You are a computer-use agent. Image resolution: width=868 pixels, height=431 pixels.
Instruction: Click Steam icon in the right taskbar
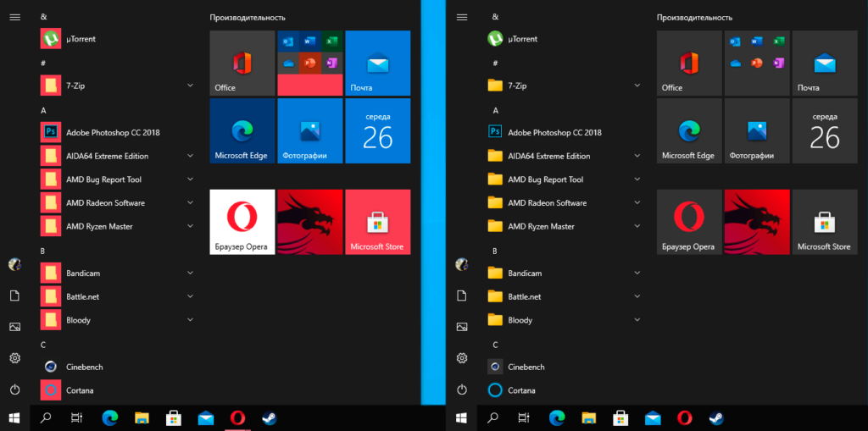pos(716,418)
